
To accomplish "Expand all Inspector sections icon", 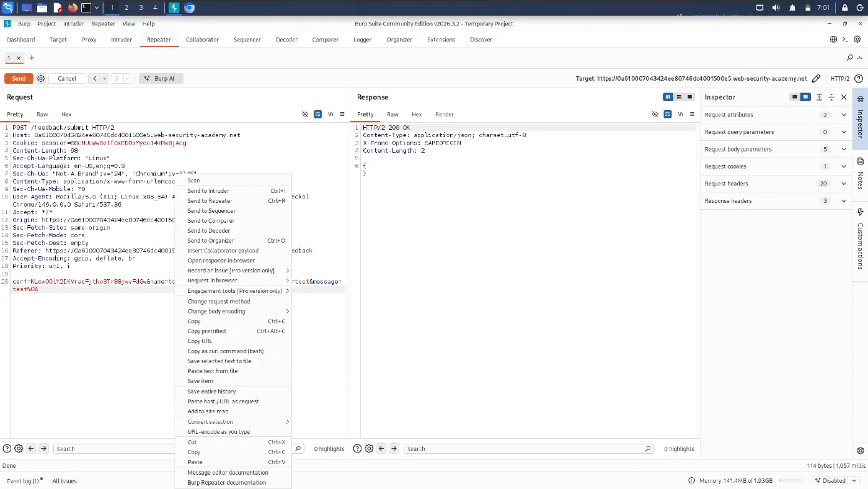I will point(819,97).
